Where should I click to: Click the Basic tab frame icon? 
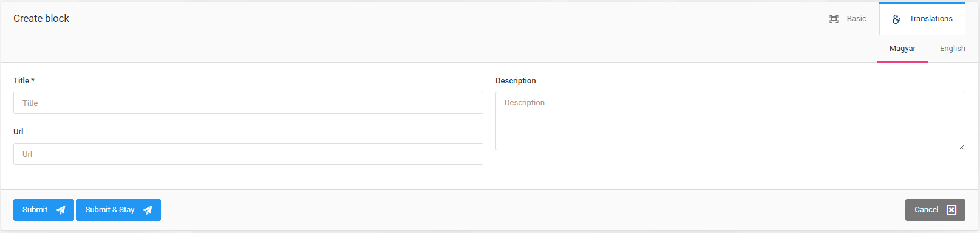click(x=834, y=19)
